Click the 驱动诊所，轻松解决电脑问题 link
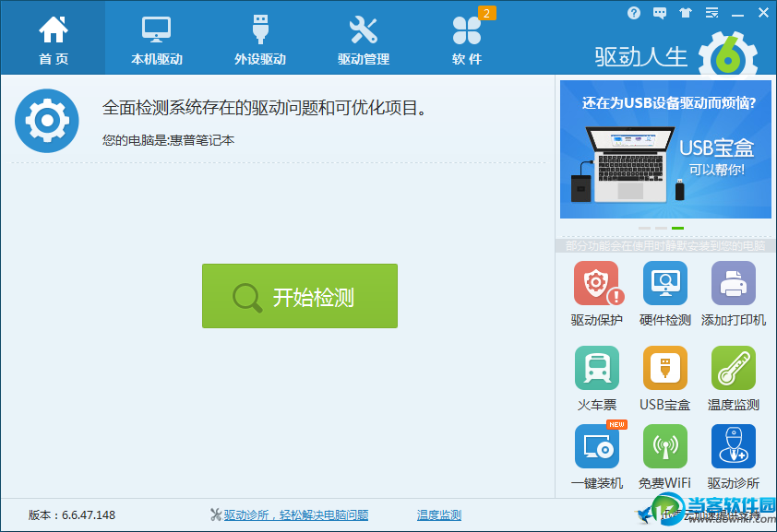Image resolution: width=777 pixels, height=532 pixels. [x=296, y=514]
